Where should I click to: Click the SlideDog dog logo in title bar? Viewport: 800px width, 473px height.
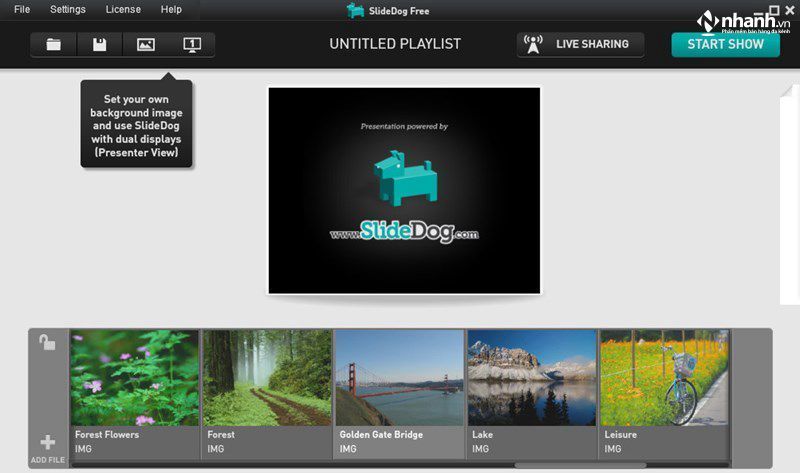(355, 10)
